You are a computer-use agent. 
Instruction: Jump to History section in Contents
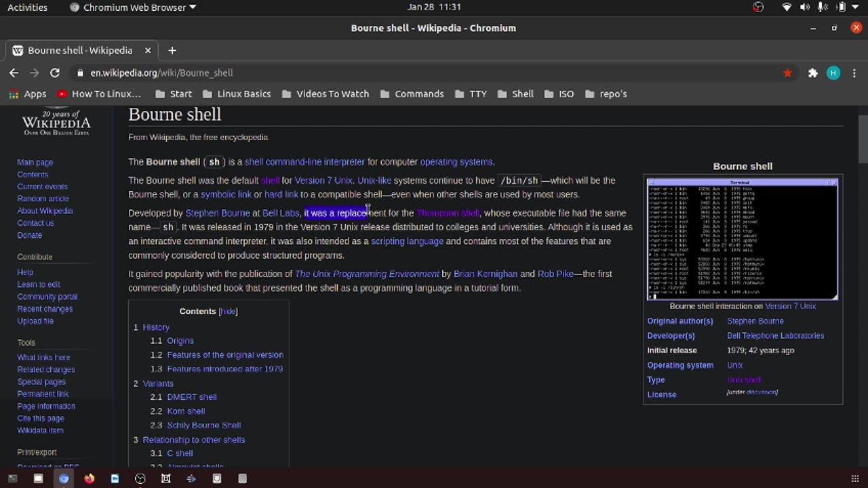point(156,327)
